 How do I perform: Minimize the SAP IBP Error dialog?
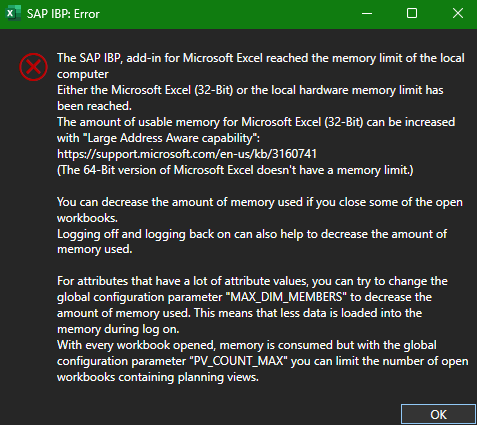pyautogui.click(x=367, y=14)
